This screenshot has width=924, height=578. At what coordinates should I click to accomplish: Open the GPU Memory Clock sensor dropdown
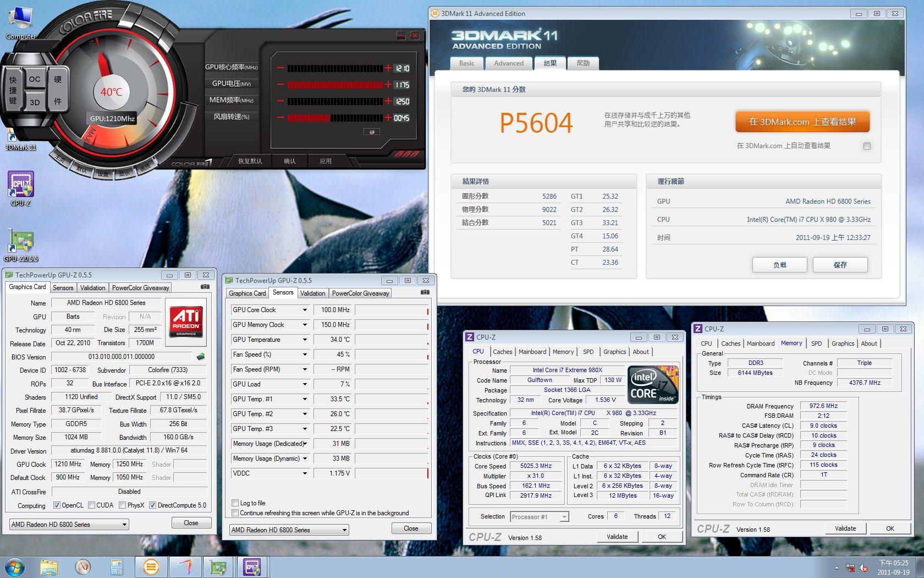[305, 325]
